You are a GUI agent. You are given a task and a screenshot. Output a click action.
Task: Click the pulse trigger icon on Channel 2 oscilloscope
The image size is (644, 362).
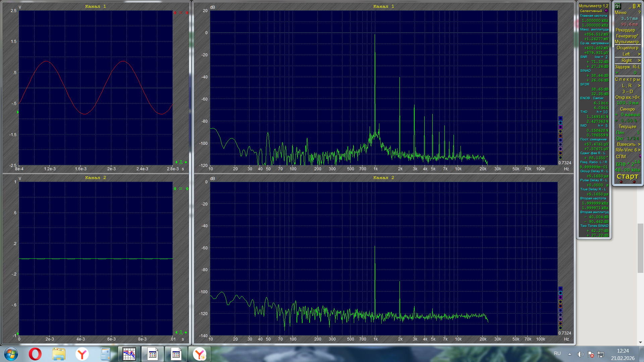181,333
